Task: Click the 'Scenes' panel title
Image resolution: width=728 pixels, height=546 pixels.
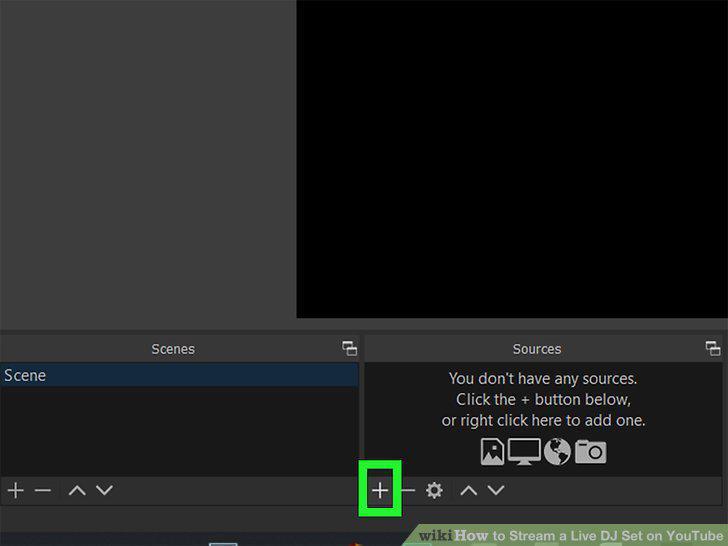Action: [x=173, y=349]
